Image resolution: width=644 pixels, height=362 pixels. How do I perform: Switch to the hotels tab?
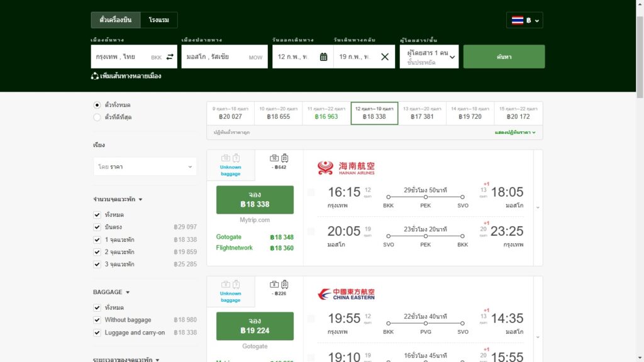[158, 20]
